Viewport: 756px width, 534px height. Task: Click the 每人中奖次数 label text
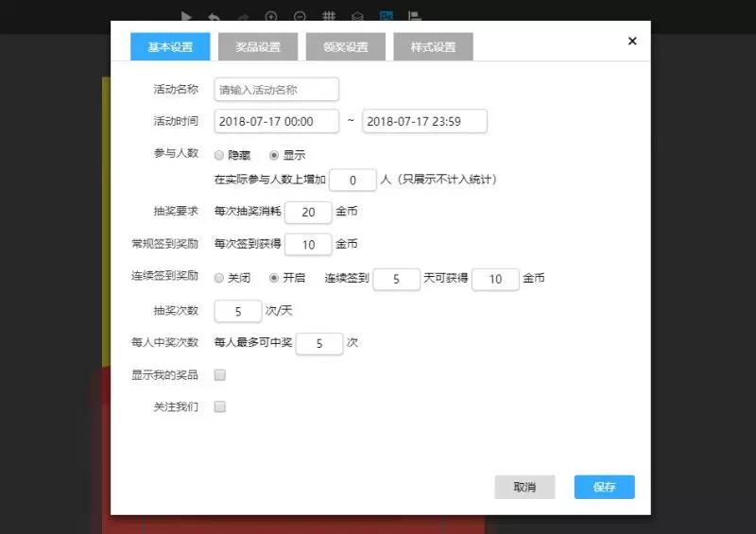pos(164,342)
